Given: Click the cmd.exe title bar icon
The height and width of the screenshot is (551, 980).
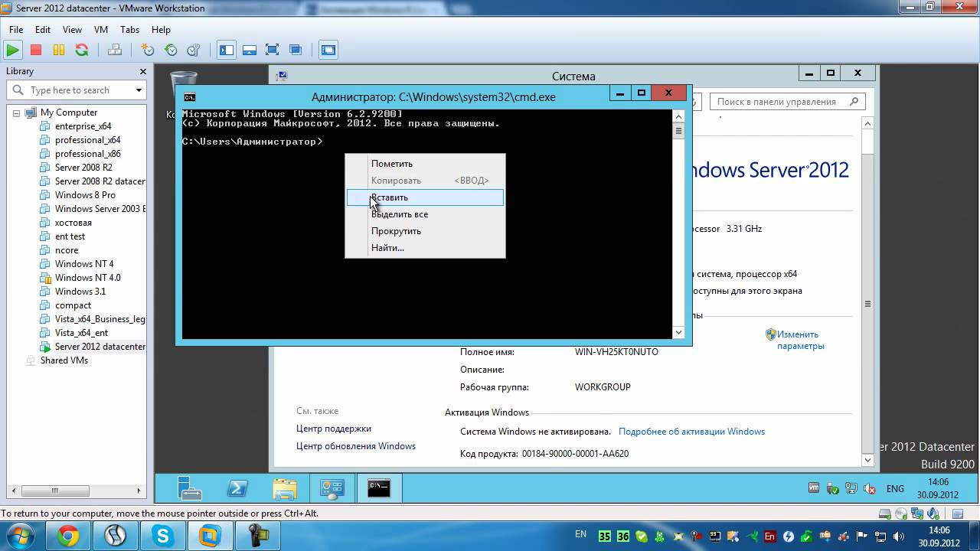Looking at the screenshot, I should [190, 97].
